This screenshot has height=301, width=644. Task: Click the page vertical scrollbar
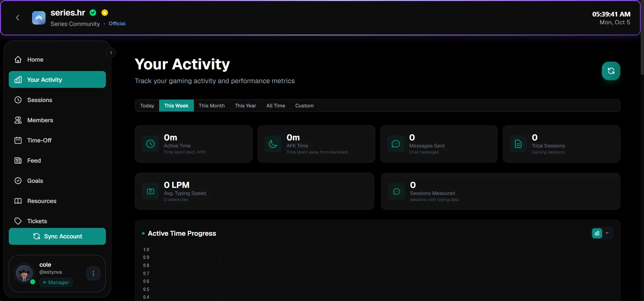[x=642, y=38]
